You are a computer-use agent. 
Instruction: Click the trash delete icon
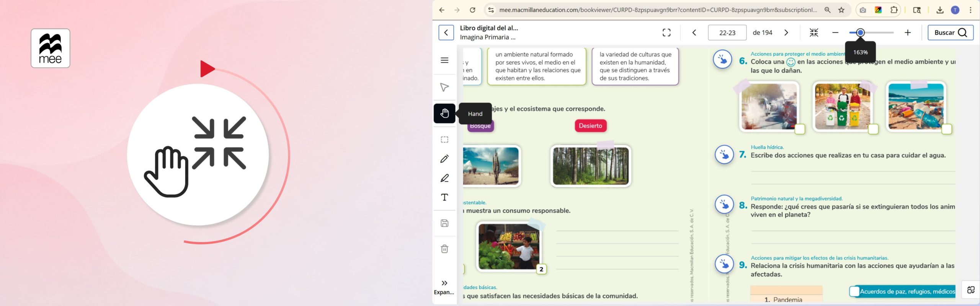tap(444, 249)
